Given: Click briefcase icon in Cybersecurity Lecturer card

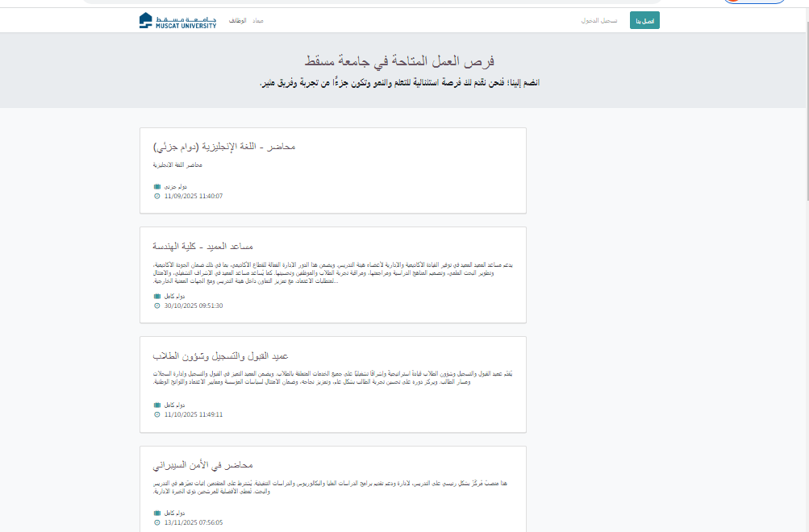Looking at the screenshot, I should click(157, 513).
